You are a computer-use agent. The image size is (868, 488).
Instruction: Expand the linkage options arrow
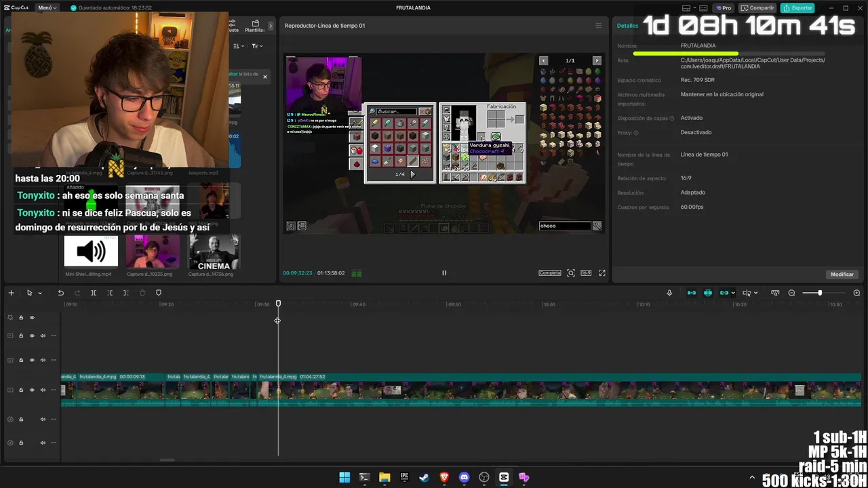coord(733,293)
